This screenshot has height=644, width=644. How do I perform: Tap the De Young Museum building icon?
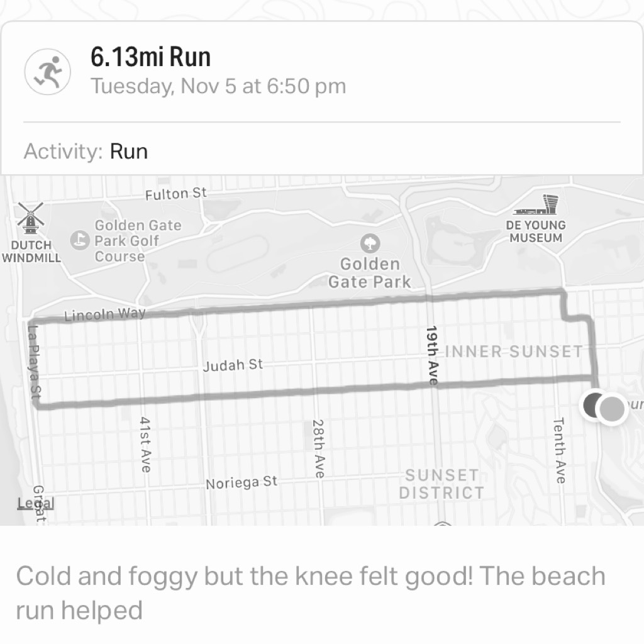click(x=536, y=204)
